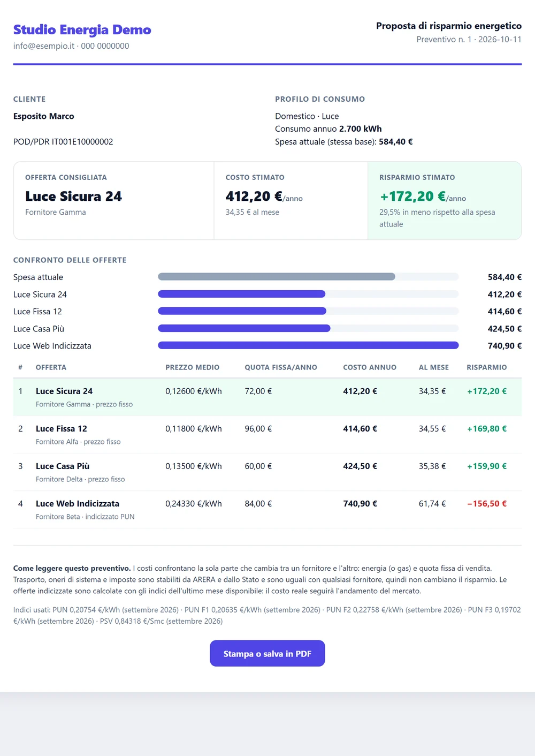Image resolution: width=535 pixels, height=756 pixels.
Task: Click the Costo stimato 412,20 € card
Action: pyautogui.click(x=291, y=201)
